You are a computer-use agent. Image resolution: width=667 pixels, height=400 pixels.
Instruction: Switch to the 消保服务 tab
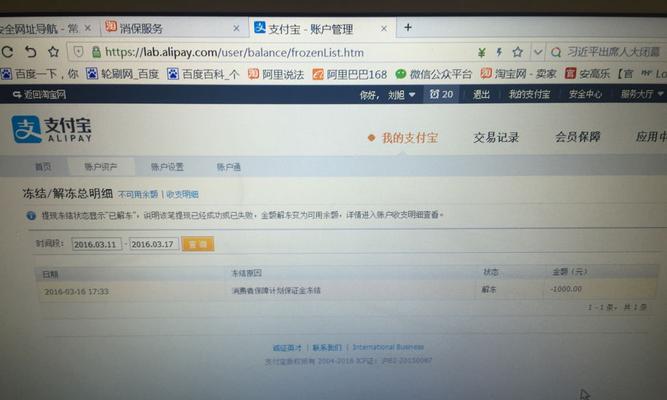[x=174, y=28]
